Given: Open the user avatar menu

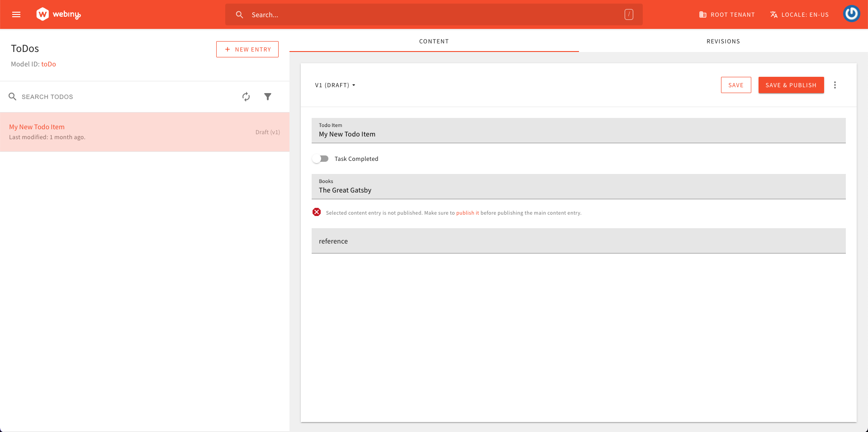Looking at the screenshot, I should click(x=851, y=14).
